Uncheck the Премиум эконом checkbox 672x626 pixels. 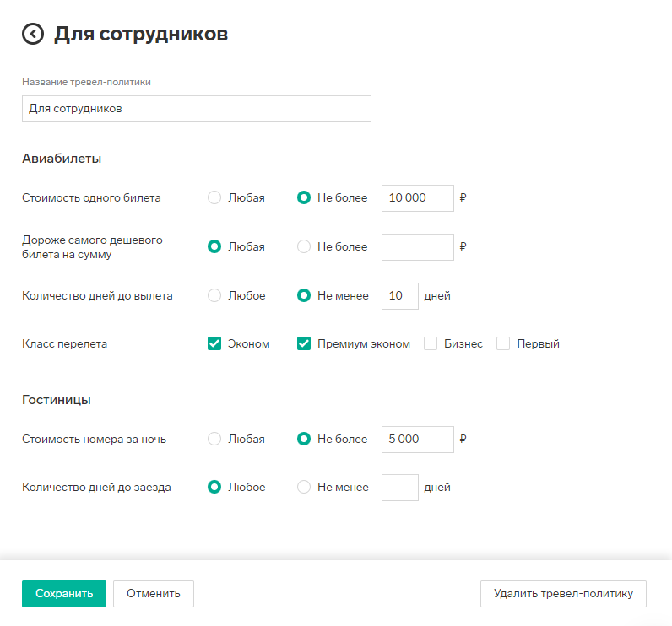click(304, 343)
